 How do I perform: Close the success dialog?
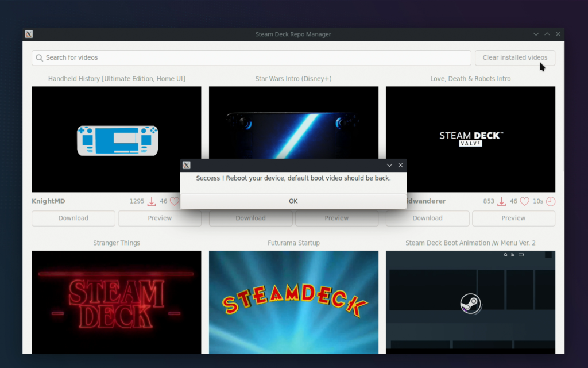400,165
